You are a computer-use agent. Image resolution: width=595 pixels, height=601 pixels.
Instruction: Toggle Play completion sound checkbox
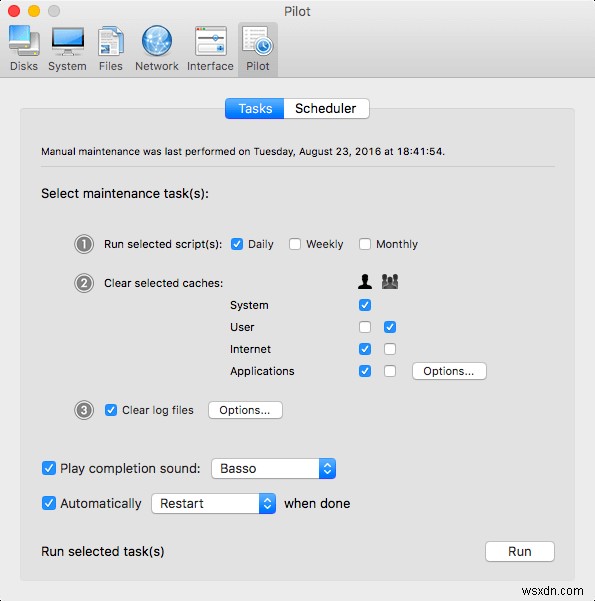point(49,468)
